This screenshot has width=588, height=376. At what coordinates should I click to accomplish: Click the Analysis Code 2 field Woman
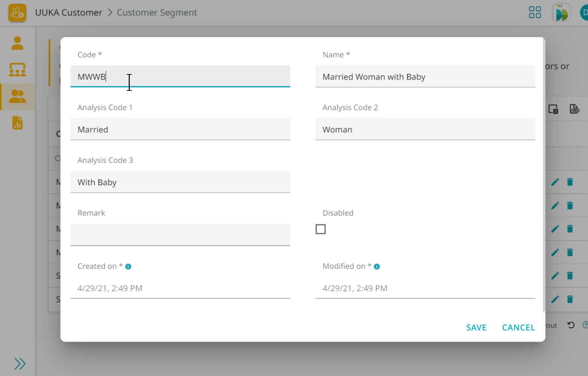(425, 129)
